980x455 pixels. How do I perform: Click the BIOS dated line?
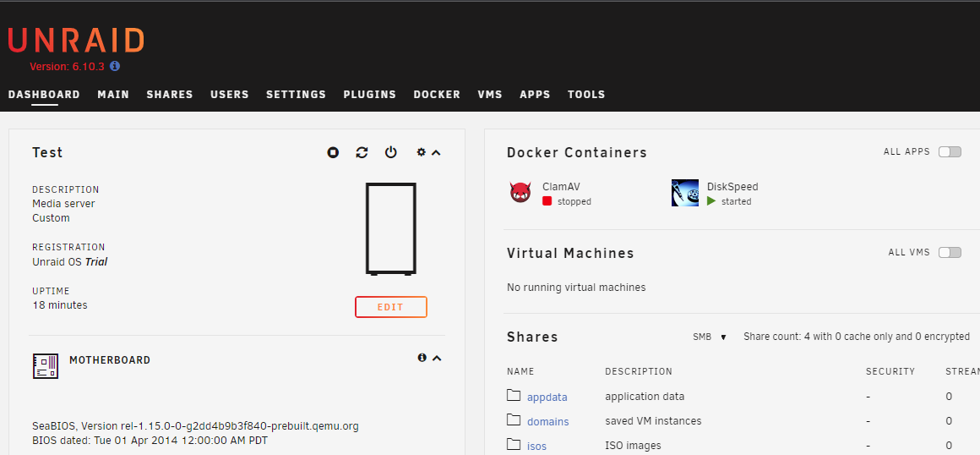[x=150, y=441]
